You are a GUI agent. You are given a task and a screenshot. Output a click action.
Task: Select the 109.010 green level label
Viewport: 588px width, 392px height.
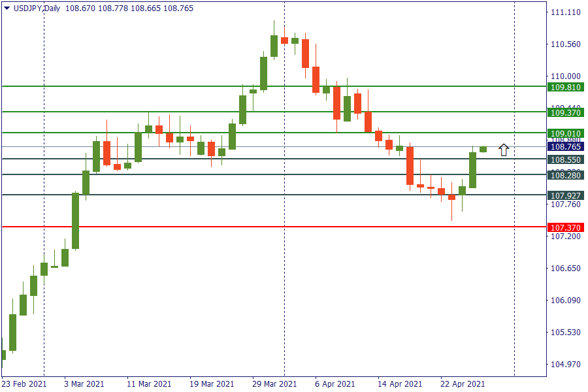[x=566, y=133]
